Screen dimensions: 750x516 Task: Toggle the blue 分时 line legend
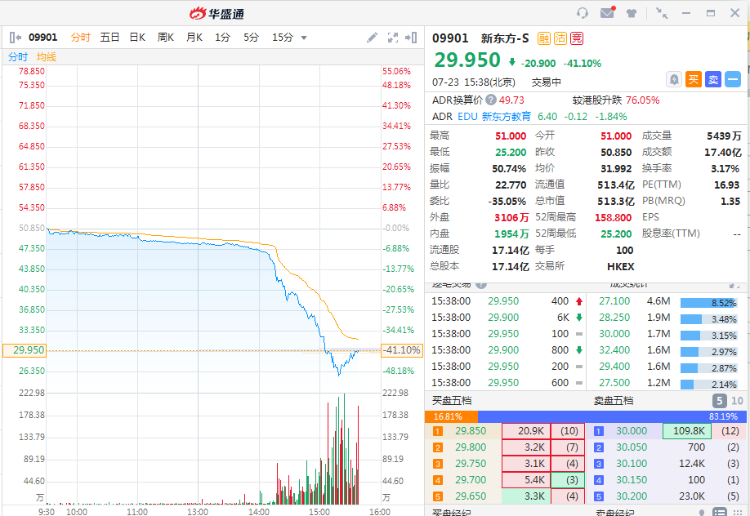pos(18,57)
